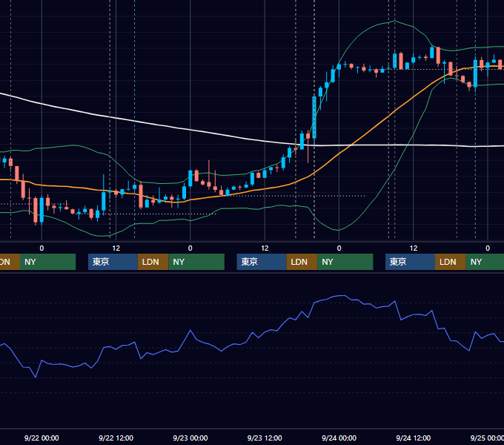Click the 9/23 12:00 date label
The height and width of the screenshot is (445, 504).
[x=265, y=438]
